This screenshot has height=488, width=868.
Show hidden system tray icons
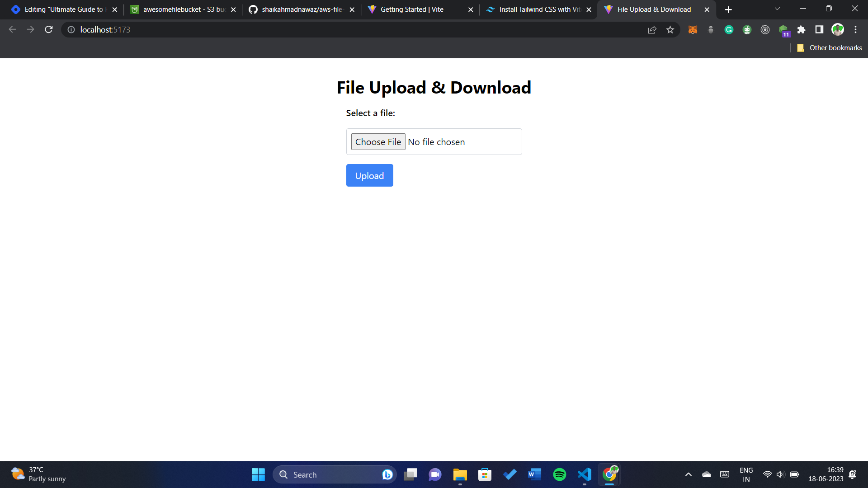click(x=688, y=474)
